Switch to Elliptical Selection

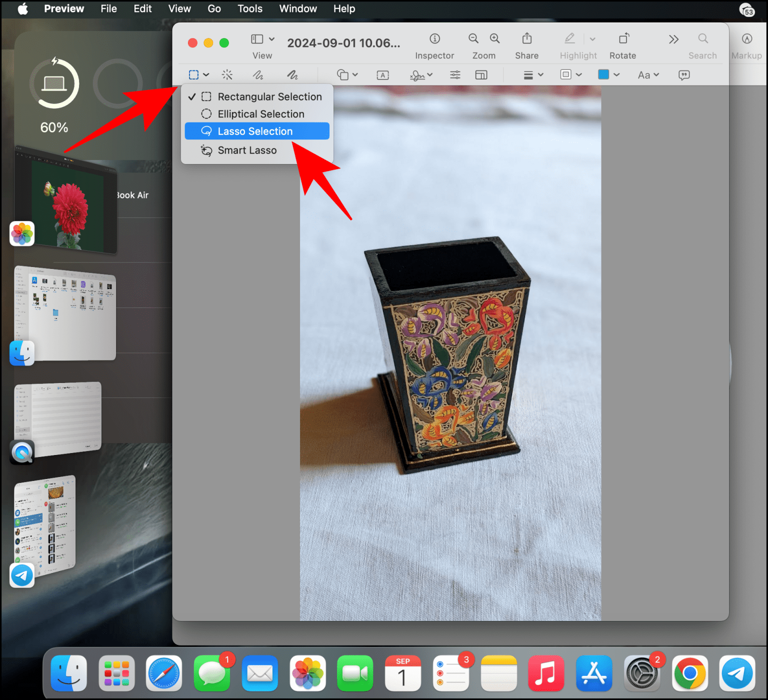coord(260,114)
